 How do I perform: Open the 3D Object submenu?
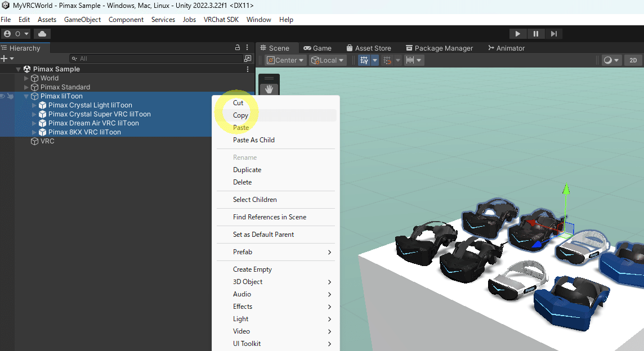point(276,282)
